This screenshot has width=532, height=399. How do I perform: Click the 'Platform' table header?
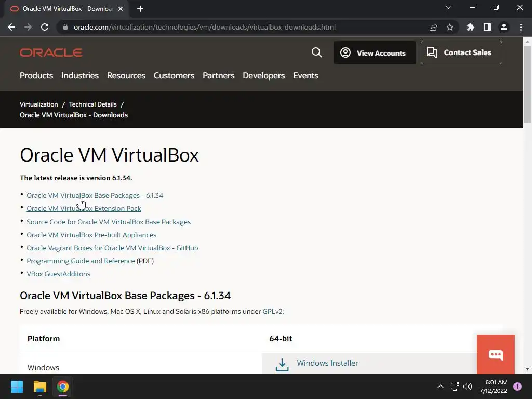[x=44, y=339]
